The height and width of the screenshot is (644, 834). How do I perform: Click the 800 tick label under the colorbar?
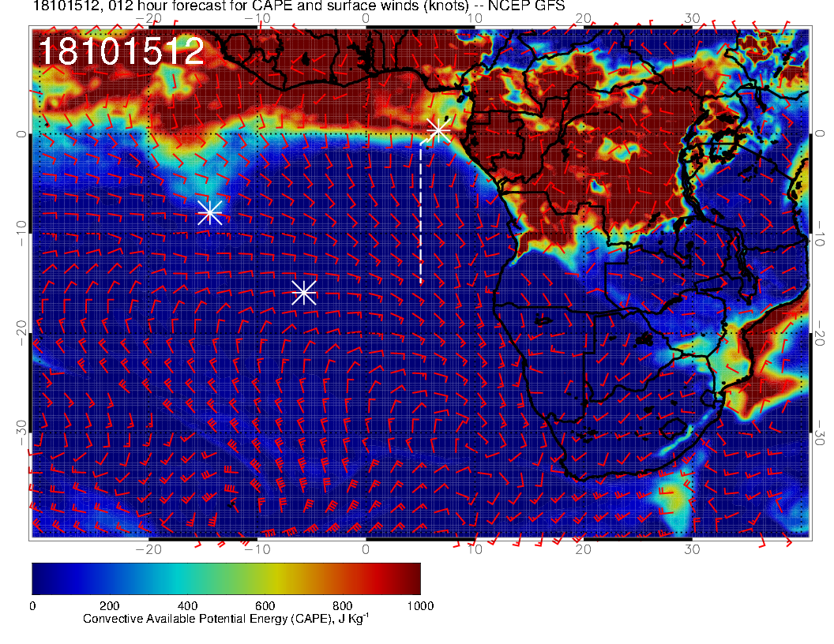(x=342, y=605)
